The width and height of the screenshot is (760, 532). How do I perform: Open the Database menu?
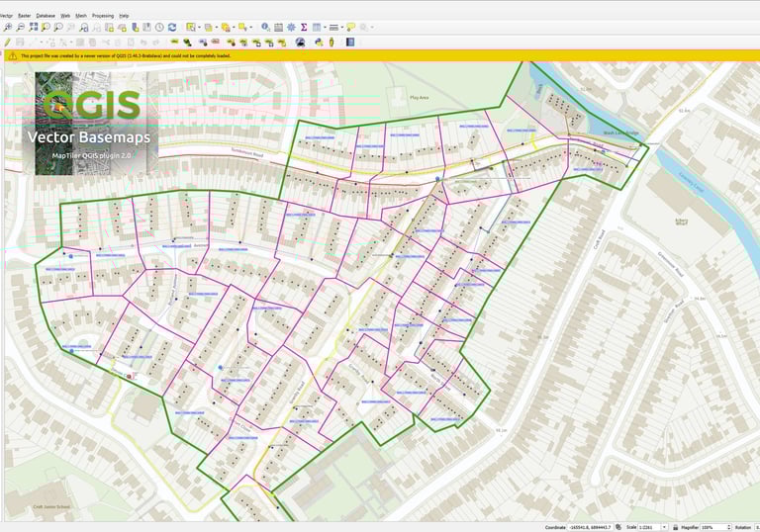coord(46,16)
